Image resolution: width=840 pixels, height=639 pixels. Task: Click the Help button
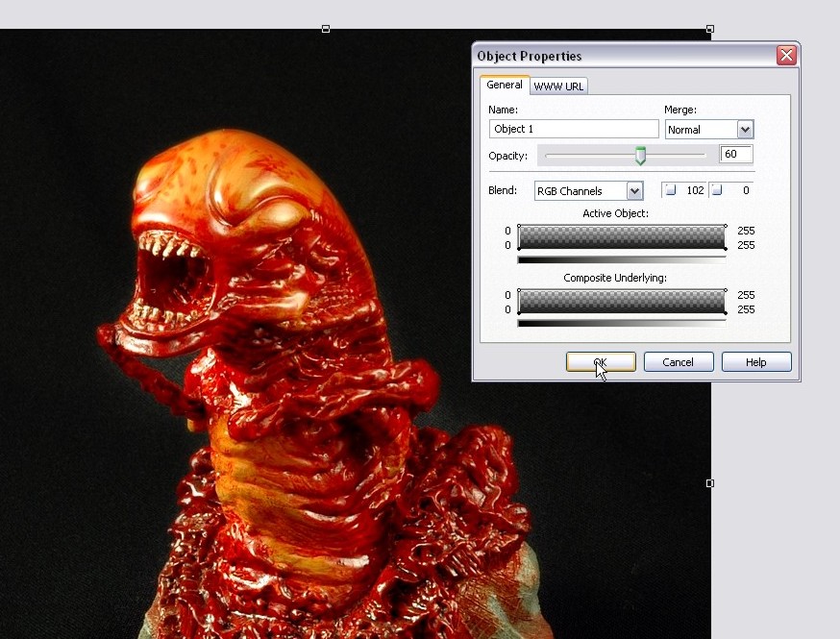(x=756, y=362)
